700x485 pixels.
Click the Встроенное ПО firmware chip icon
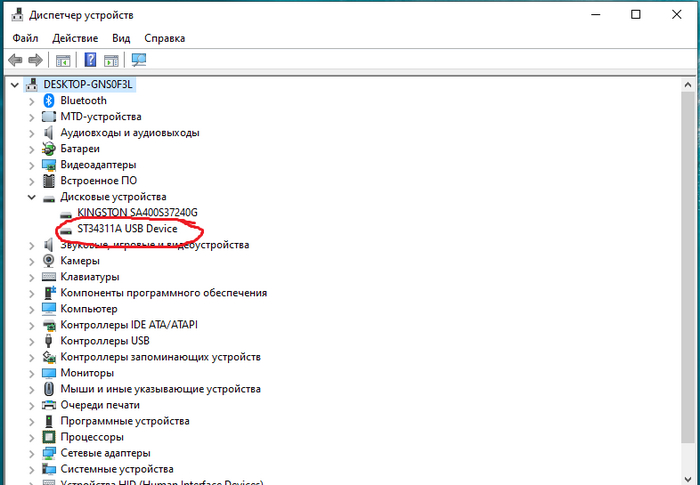coord(49,181)
